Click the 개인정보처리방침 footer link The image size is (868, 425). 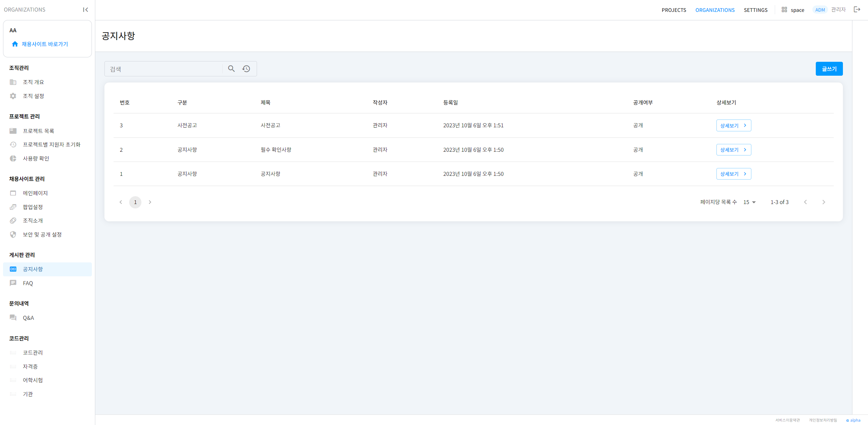(823, 420)
